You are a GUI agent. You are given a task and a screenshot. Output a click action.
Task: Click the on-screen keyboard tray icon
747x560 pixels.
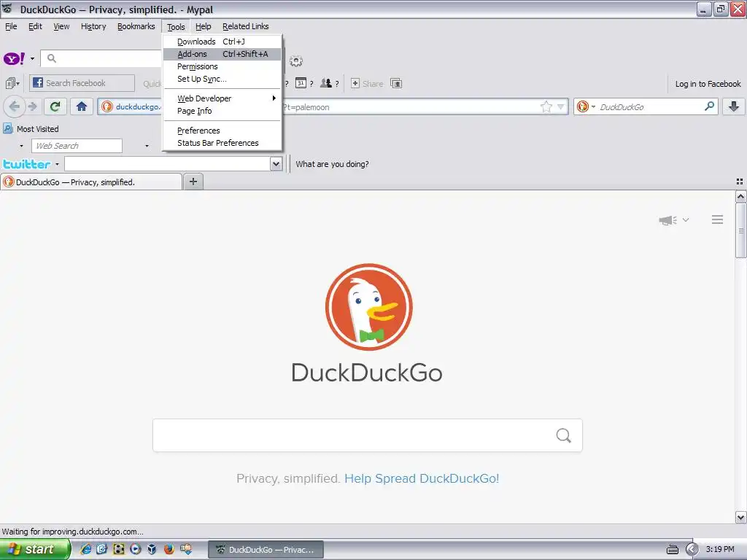[672, 550]
